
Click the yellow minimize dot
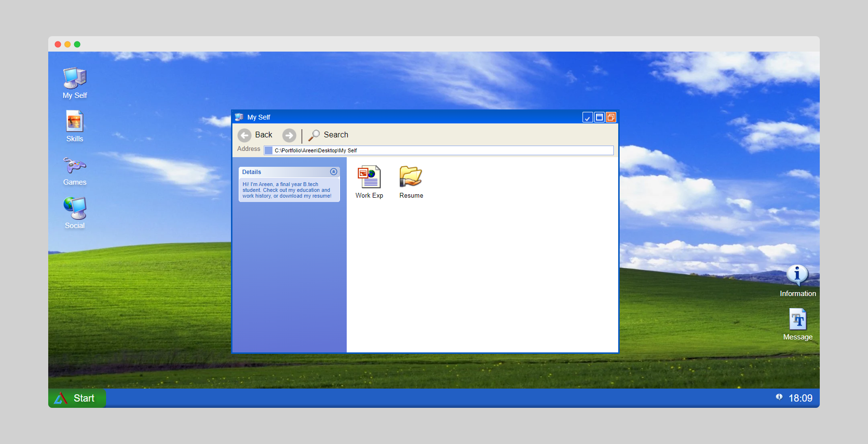(68, 44)
